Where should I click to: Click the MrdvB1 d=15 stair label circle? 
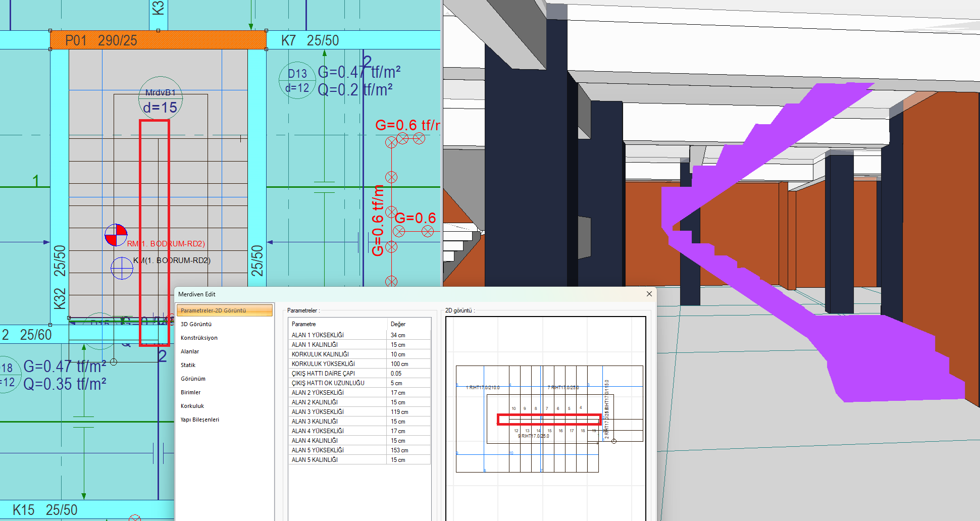[x=161, y=99]
